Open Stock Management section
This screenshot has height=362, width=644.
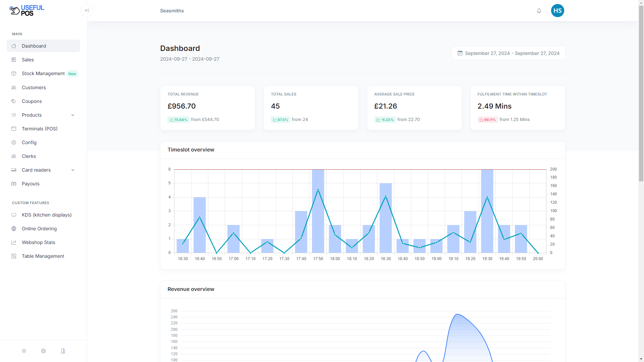[43, 73]
